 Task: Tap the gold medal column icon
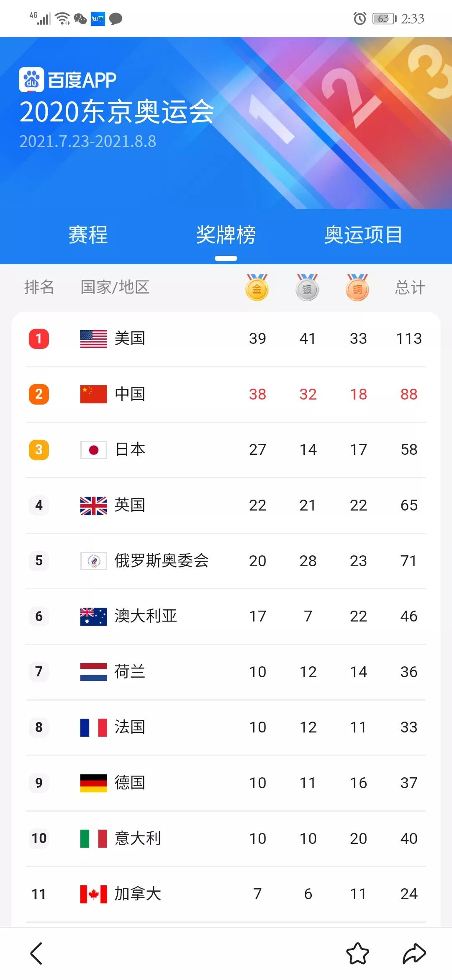click(x=257, y=288)
